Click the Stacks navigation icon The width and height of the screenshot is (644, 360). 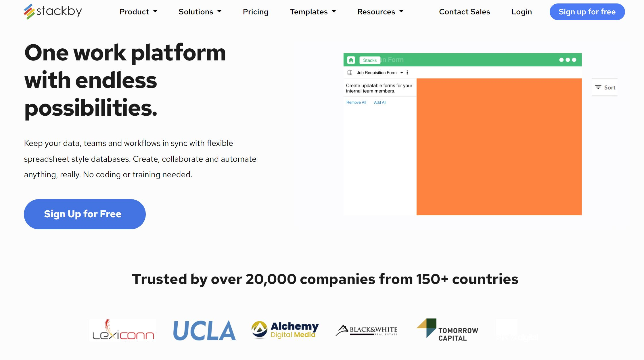click(369, 60)
